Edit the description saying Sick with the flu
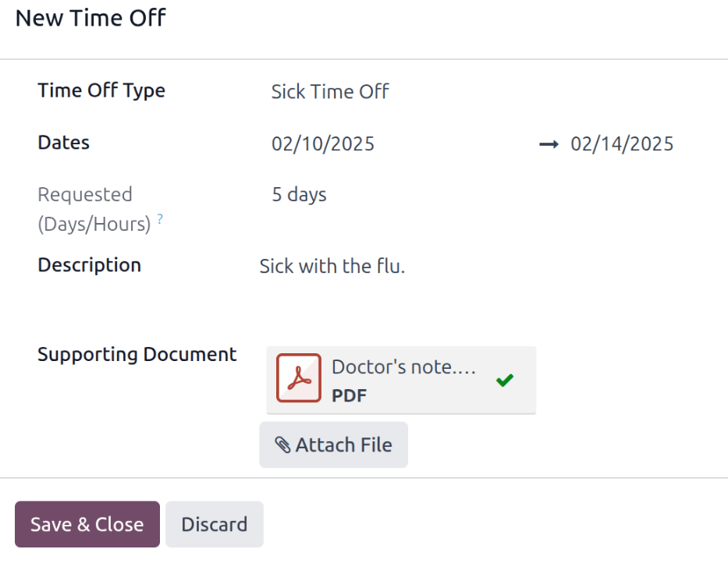728x563 pixels. 332,266
